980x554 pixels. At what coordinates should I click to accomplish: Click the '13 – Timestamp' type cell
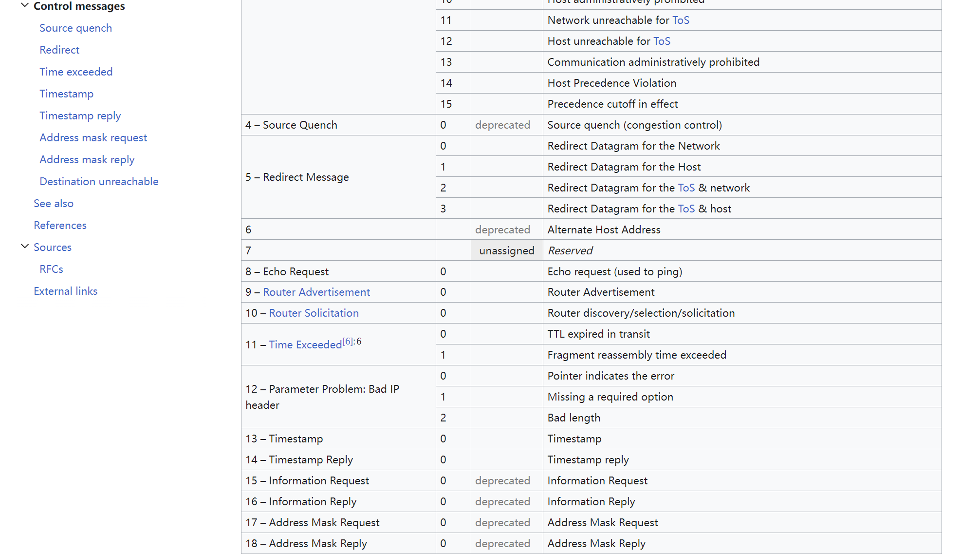point(338,439)
